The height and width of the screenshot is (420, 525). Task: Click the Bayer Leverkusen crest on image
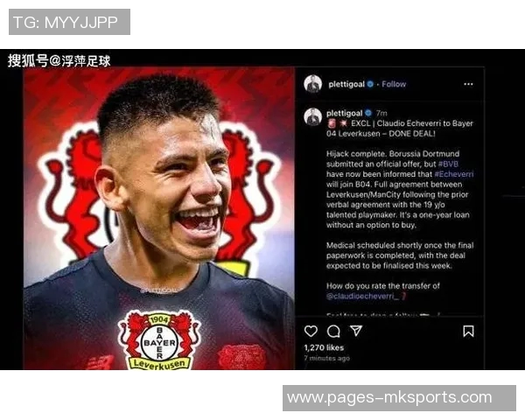pyautogui.click(x=159, y=341)
